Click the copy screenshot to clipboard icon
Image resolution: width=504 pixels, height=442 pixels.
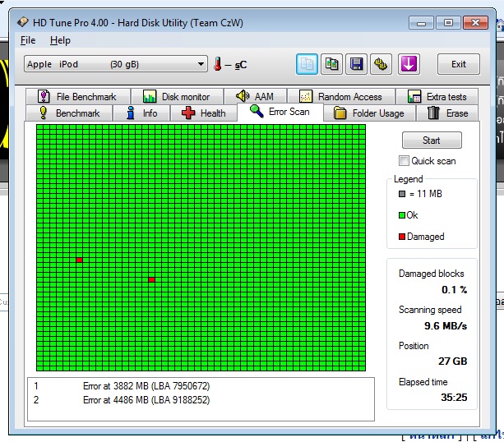(331, 64)
